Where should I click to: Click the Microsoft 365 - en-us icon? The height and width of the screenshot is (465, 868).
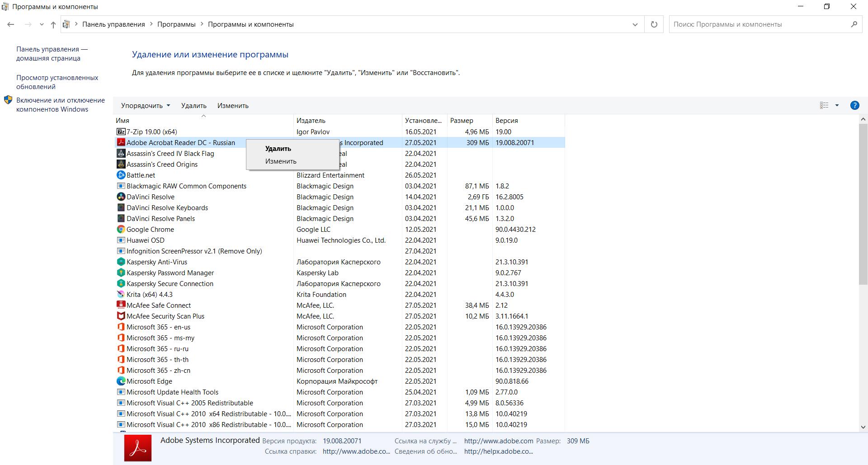click(x=121, y=327)
